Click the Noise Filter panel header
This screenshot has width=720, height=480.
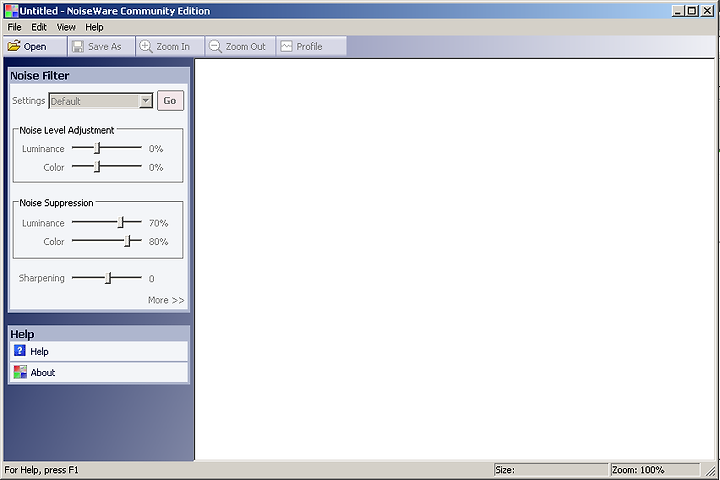[99, 76]
